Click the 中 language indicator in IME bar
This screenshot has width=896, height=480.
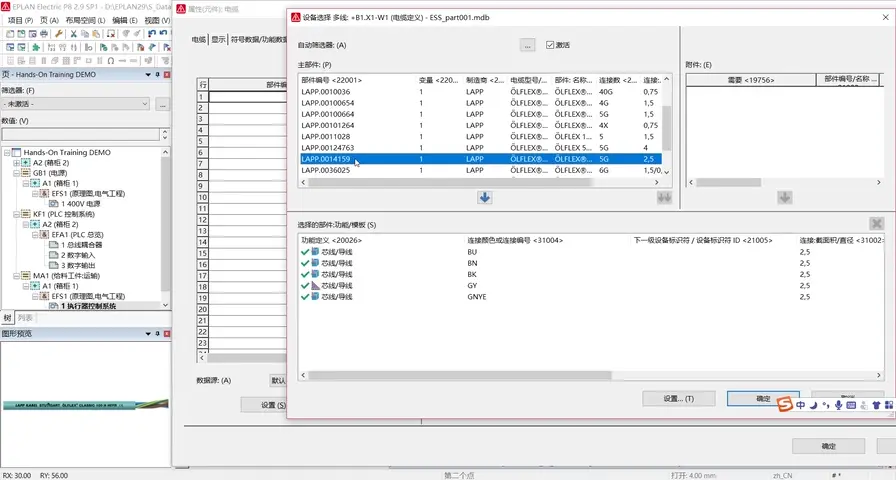[x=801, y=405]
